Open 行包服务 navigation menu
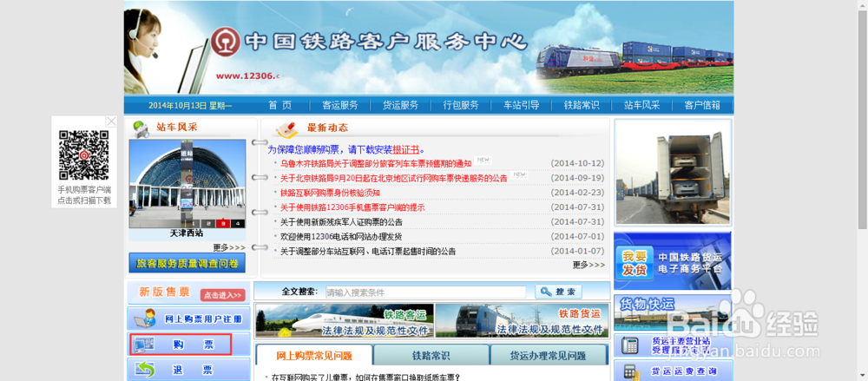 click(x=461, y=105)
